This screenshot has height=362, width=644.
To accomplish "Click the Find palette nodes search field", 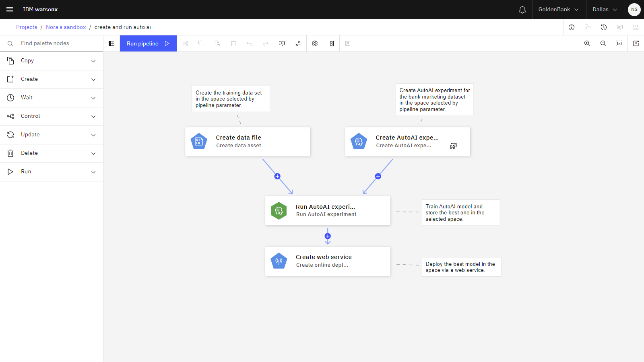I will pos(52,43).
